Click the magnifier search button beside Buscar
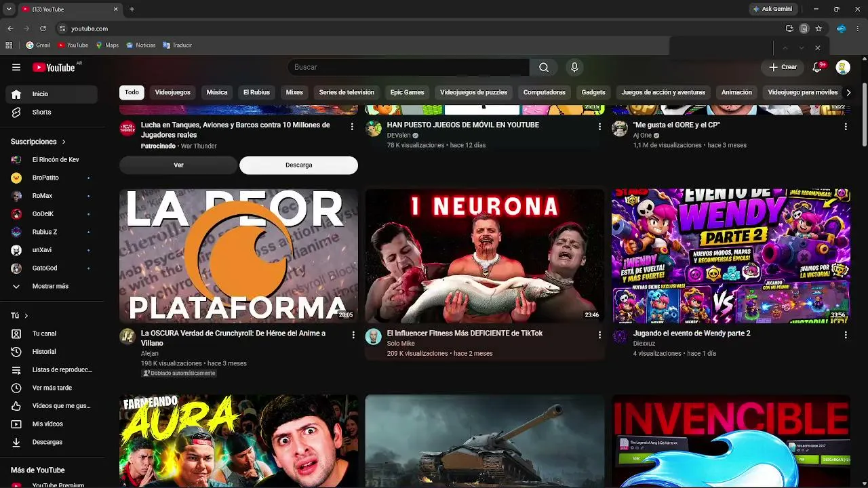 click(544, 67)
